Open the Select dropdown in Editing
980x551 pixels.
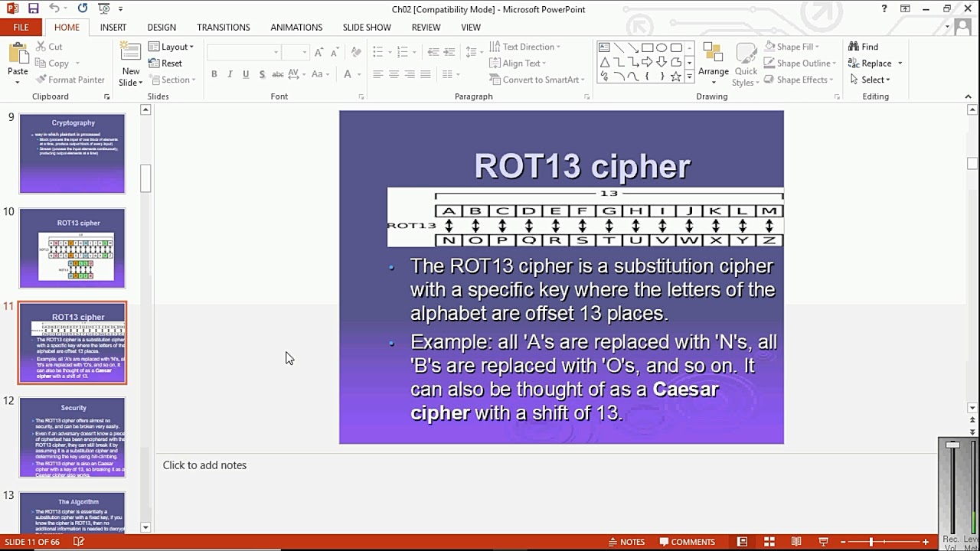tap(870, 80)
